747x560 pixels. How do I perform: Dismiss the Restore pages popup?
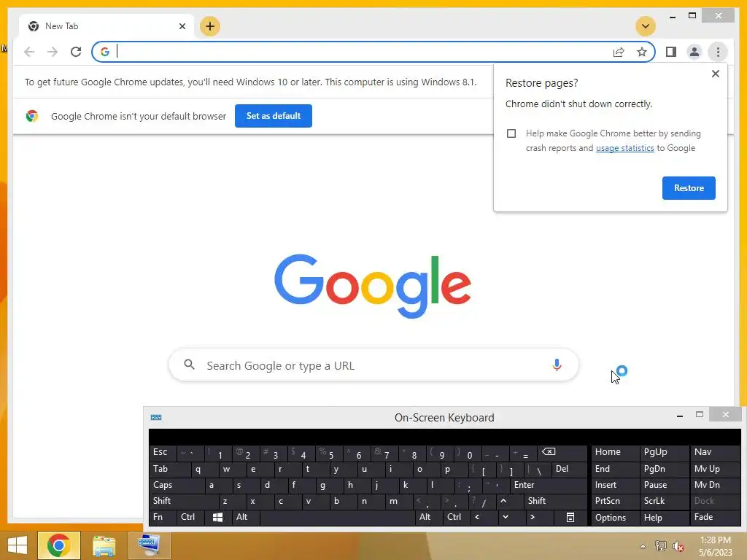pyautogui.click(x=715, y=74)
